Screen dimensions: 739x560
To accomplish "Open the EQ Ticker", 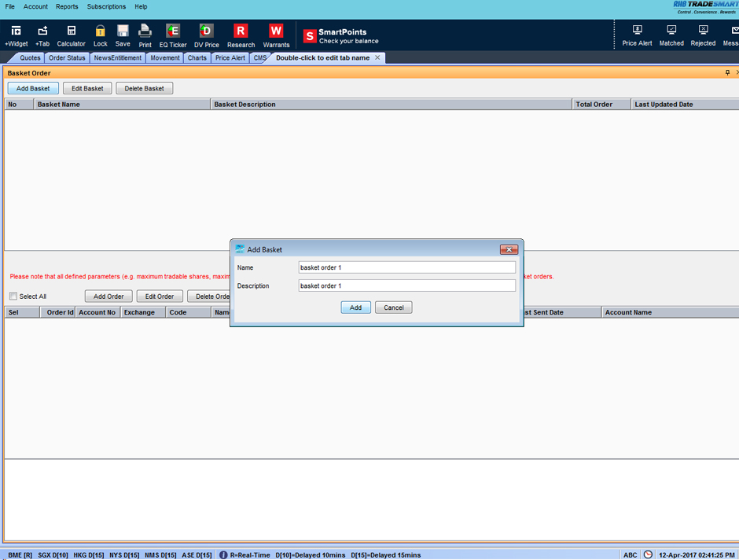I will (x=173, y=36).
